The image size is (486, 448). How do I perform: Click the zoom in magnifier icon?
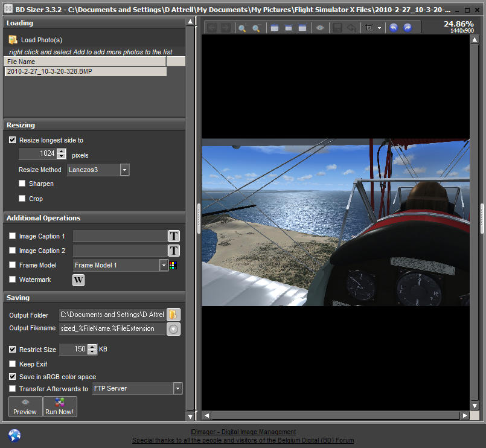pos(242,28)
